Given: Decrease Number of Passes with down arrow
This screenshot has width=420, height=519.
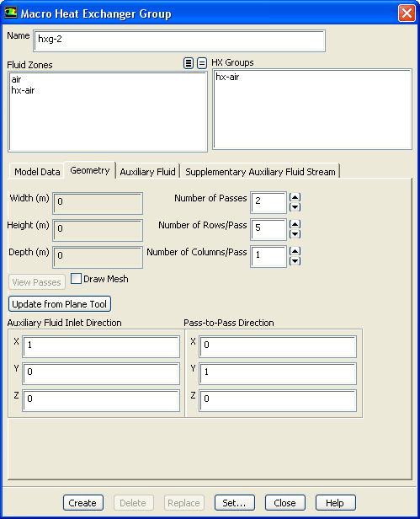Looking at the screenshot, I should pos(295,207).
